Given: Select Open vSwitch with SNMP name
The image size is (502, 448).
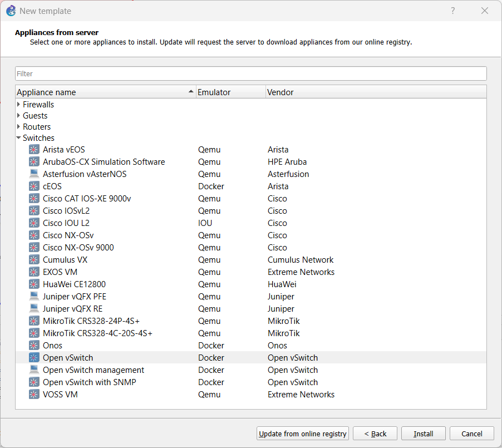Looking at the screenshot, I should (x=90, y=382).
